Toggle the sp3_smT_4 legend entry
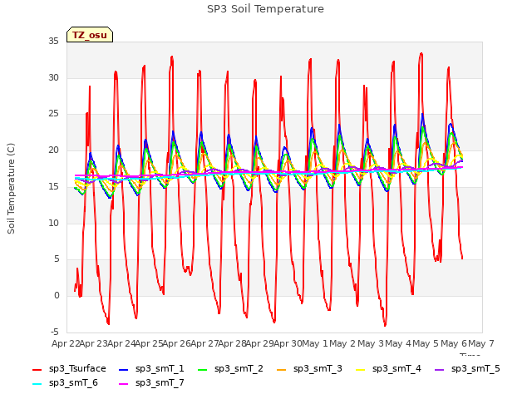Image resolution: width=532 pixels, height=399 pixels. pyautogui.click(x=388, y=369)
